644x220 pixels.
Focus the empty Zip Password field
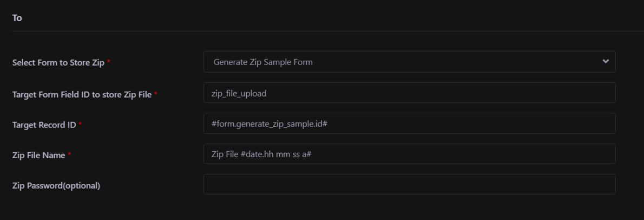click(409, 185)
